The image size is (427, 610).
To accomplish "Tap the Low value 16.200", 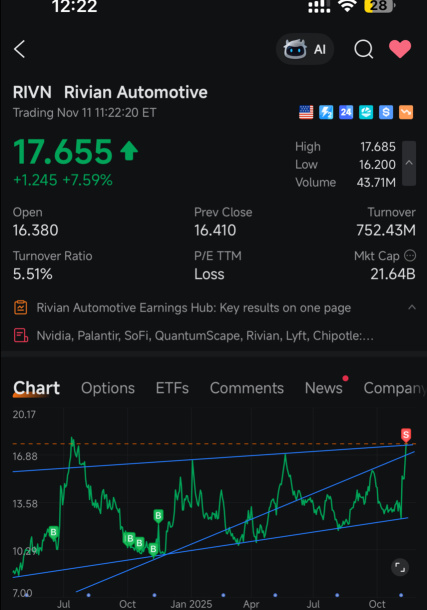I will click(377, 165).
